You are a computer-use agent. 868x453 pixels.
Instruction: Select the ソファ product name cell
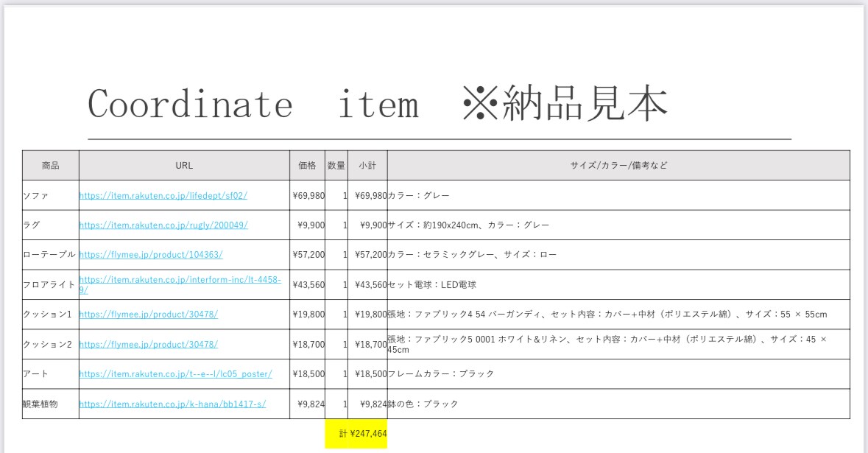pyautogui.click(x=50, y=195)
